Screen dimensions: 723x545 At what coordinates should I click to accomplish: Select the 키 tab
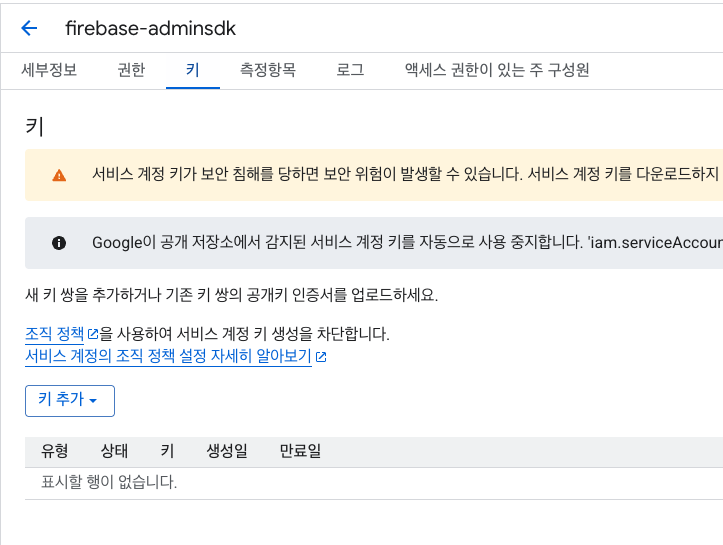pyautogui.click(x=193, y=70)
